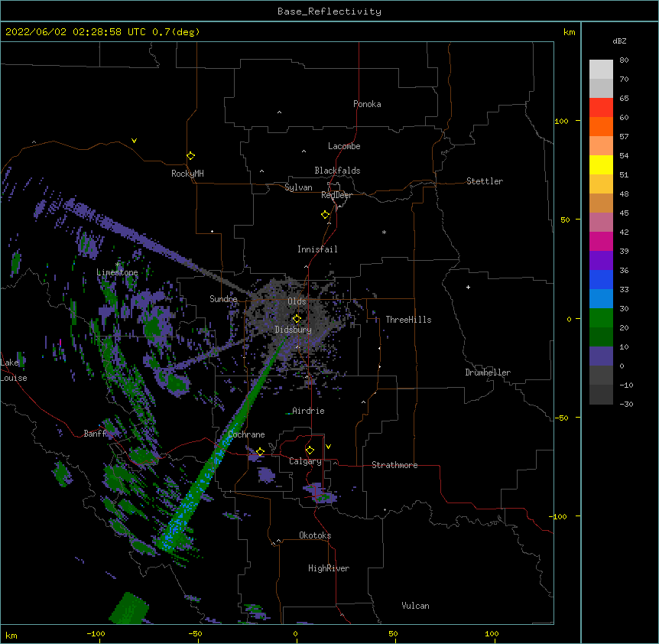This screenshot has width=659, height=644.
Task: Pick the slate purple 0-10 dBZ swatch
Action: pyautogui.click(x=601, y=356)
